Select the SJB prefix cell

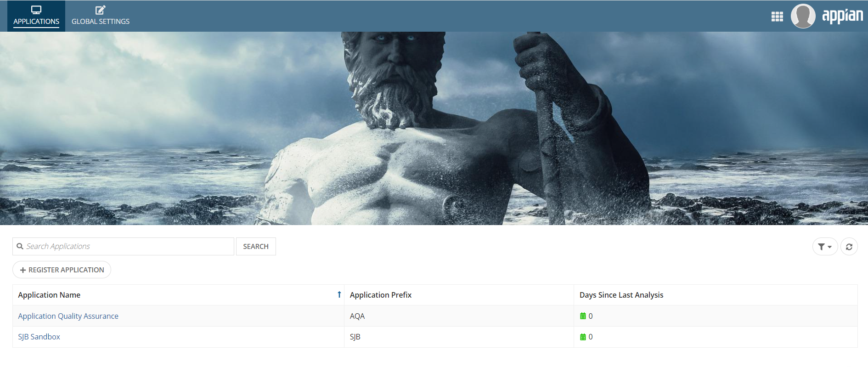point(459,337)
